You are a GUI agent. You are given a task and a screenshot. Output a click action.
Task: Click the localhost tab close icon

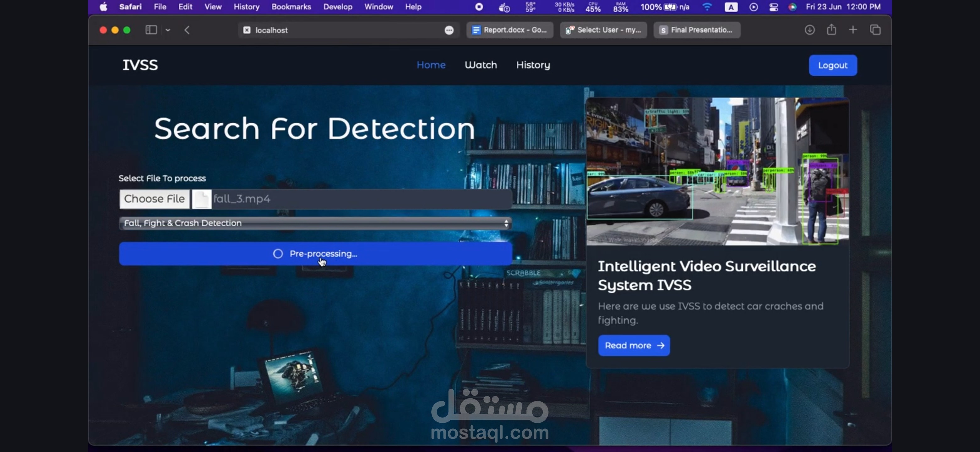click(x=247, y=30)
